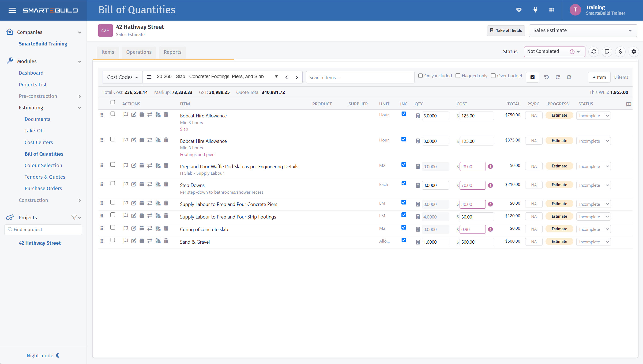Click the plug integrations icon in header

(535, 10)
